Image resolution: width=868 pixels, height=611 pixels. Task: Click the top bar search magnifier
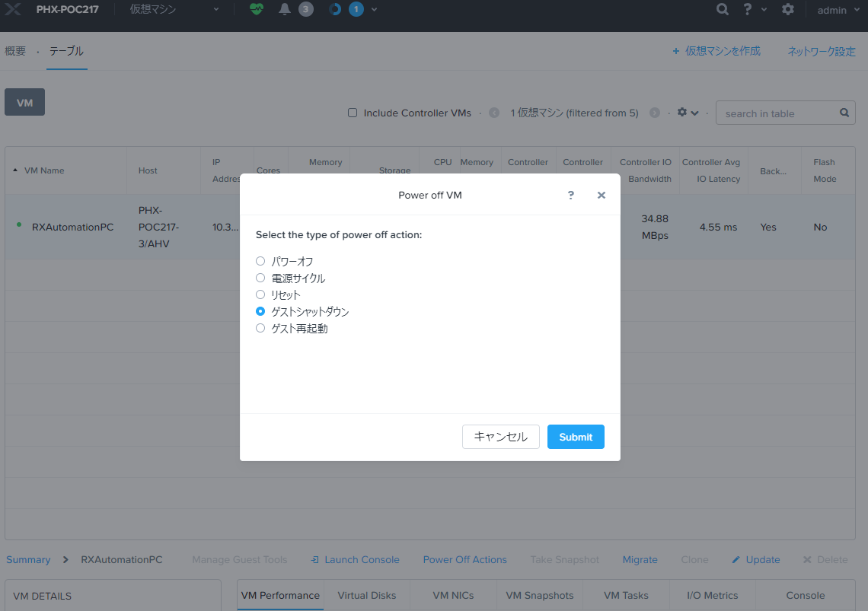point(723,10)
